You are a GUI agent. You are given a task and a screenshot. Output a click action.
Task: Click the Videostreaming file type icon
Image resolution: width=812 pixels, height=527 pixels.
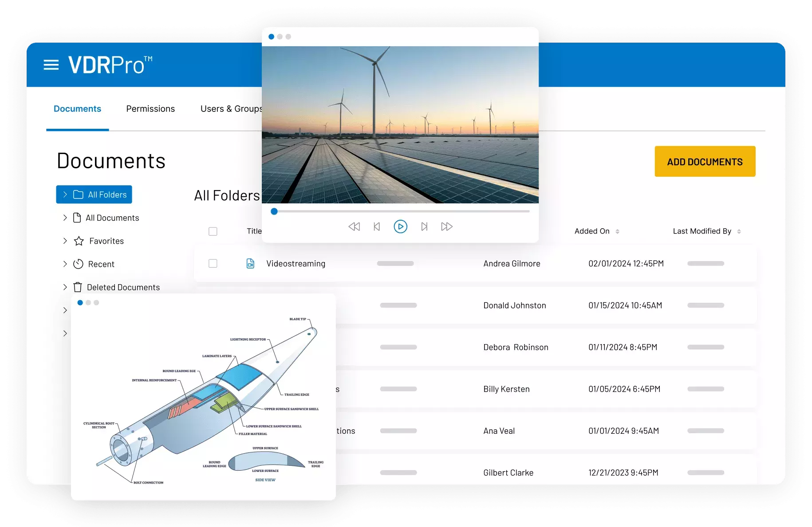pos(250,264)
